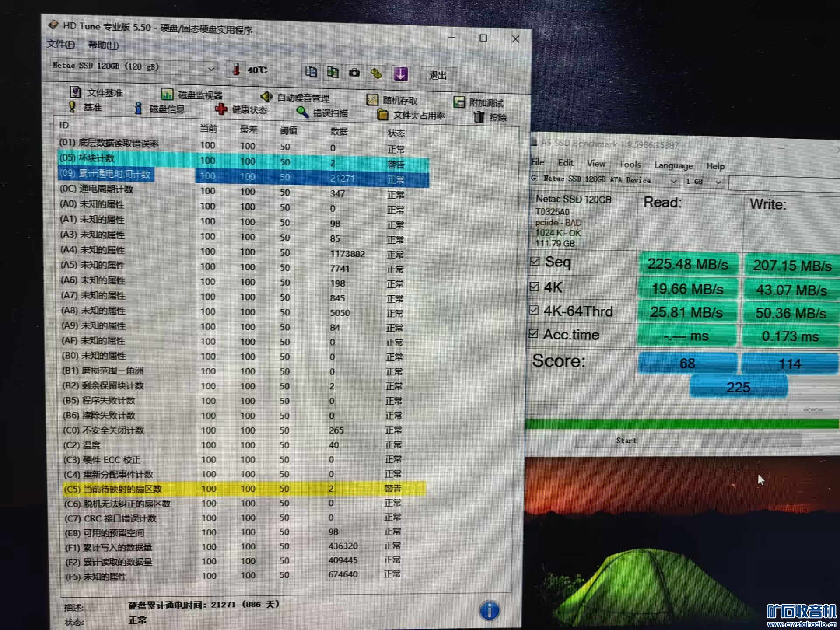
Task: Switch to the 健康状态 tab
Action: pyautogui.click(x=241, y=109)
